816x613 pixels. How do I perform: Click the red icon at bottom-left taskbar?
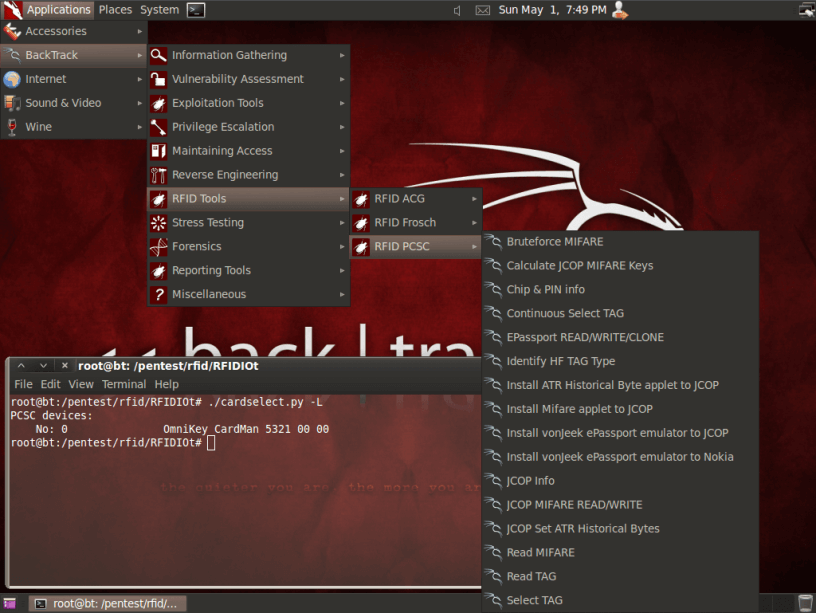coord(9,603)
